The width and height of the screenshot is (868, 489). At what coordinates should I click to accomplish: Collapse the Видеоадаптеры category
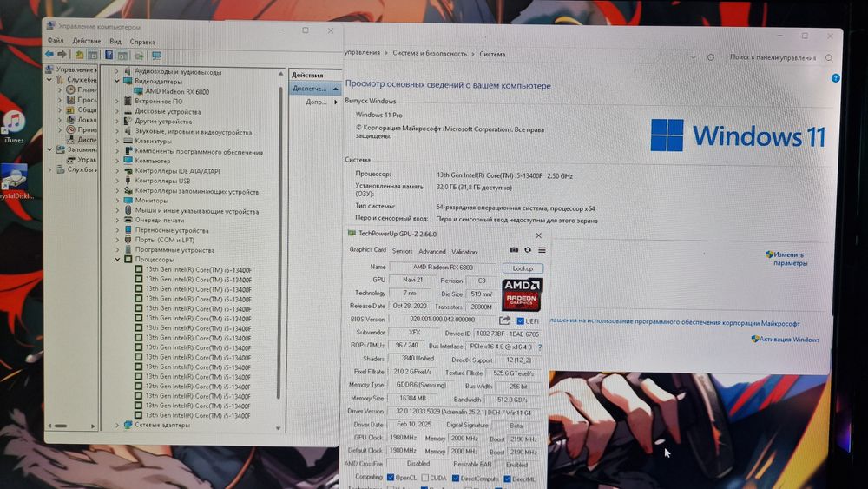[x=117, y=81]
